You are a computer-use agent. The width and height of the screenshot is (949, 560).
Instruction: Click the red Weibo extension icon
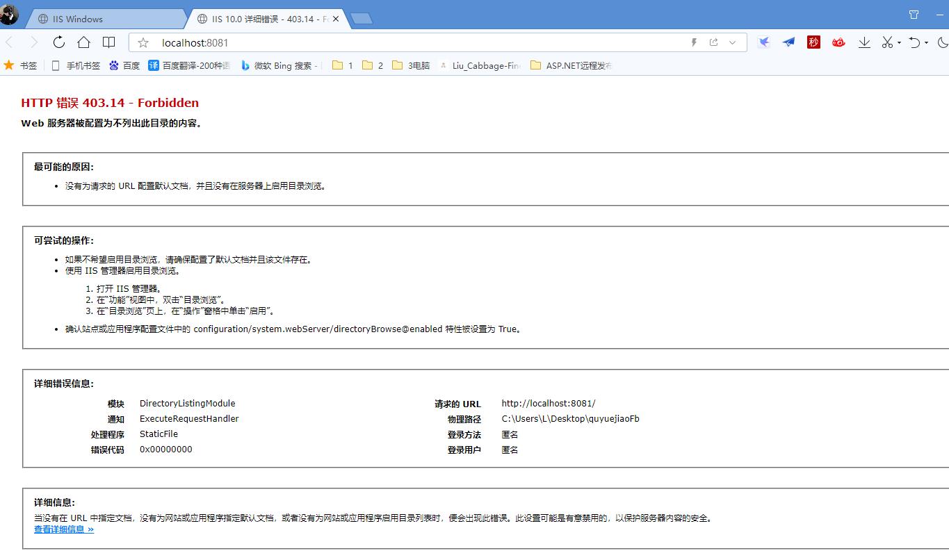coord(838,42)
